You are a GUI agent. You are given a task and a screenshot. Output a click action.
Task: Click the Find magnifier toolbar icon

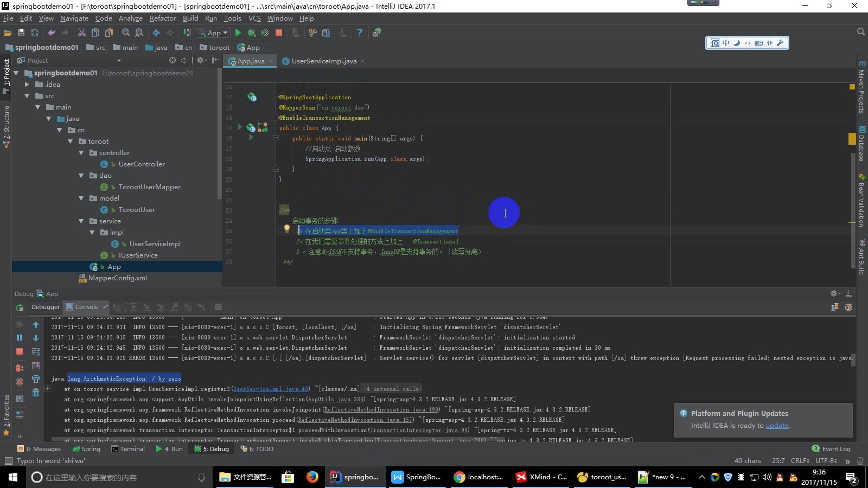click(x=126, y=33)
